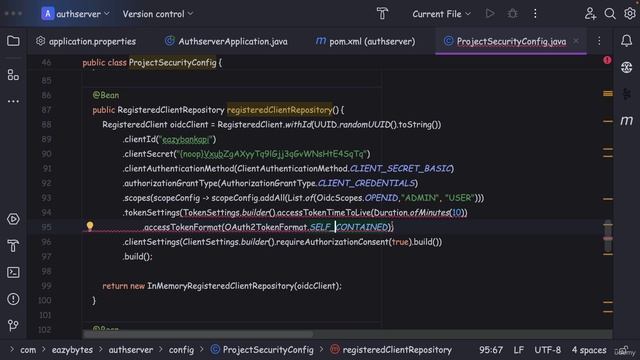Viewport: 640px width, 360px height.
Task: Click the authserver breadcrumb
Action: point(131,350)
